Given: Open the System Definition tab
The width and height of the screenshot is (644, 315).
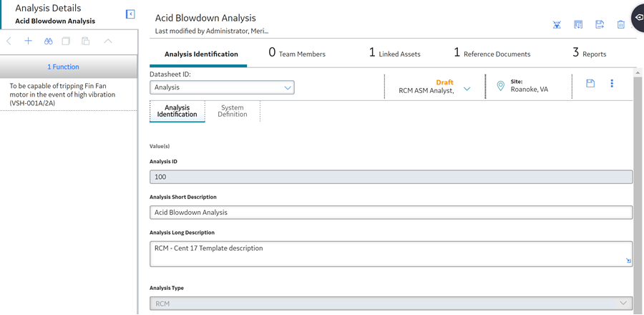Looking at the screenshot, I should [x=233, y=111].
